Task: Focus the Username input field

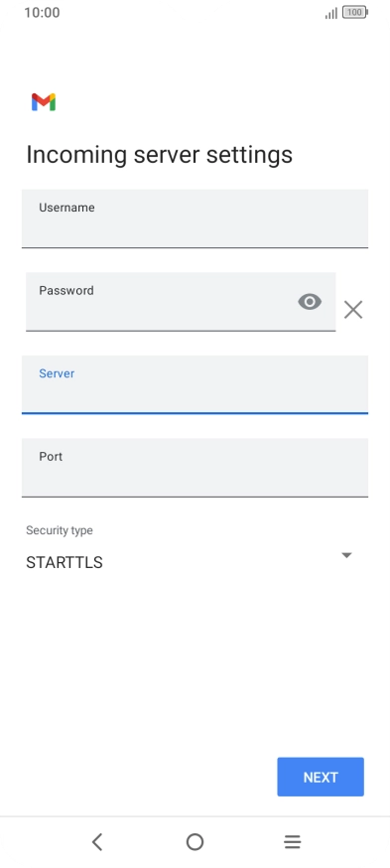Action: click(x=195, y=218)
